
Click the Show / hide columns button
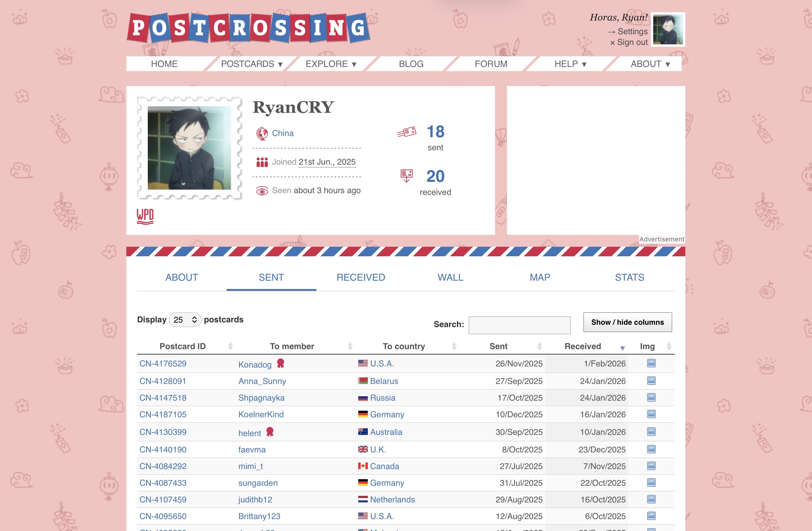(x=627, y=322)
